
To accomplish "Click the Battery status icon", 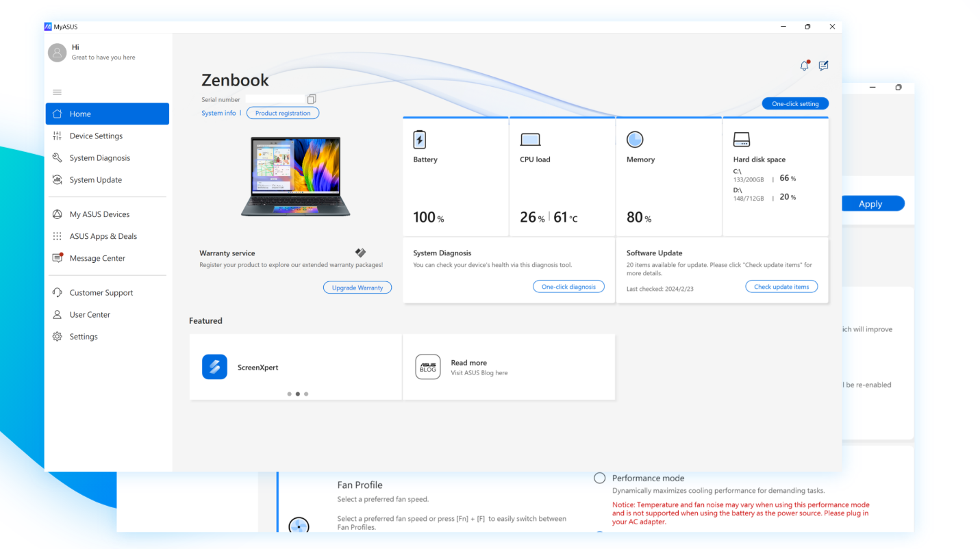I will click(x=420, y=140).
